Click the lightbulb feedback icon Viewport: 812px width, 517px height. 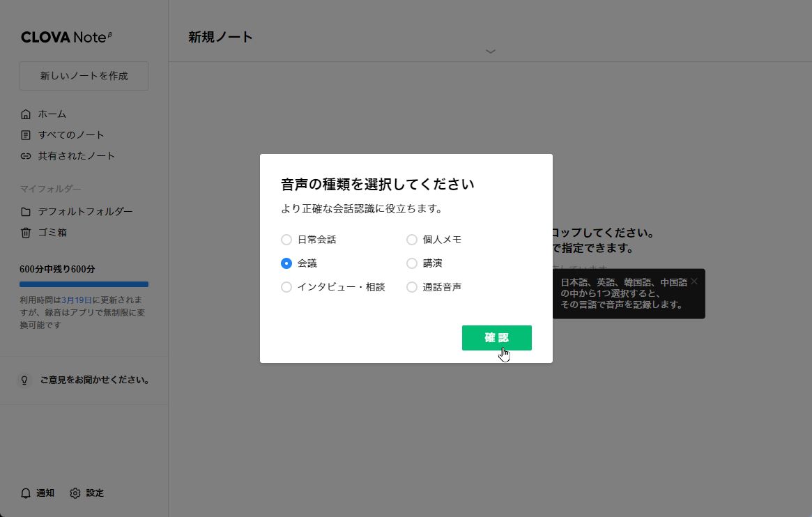(x=24, y=380)
